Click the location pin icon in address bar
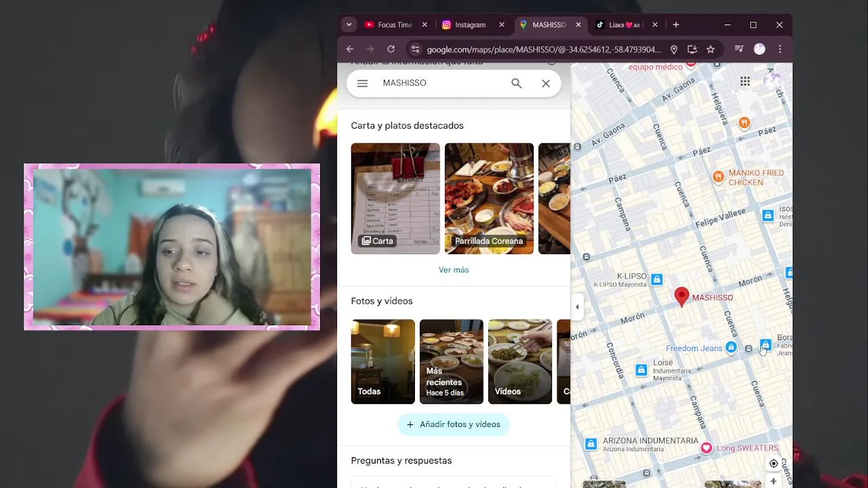The image size is (868, 488). pyautogui.click(x=674, y=49)
